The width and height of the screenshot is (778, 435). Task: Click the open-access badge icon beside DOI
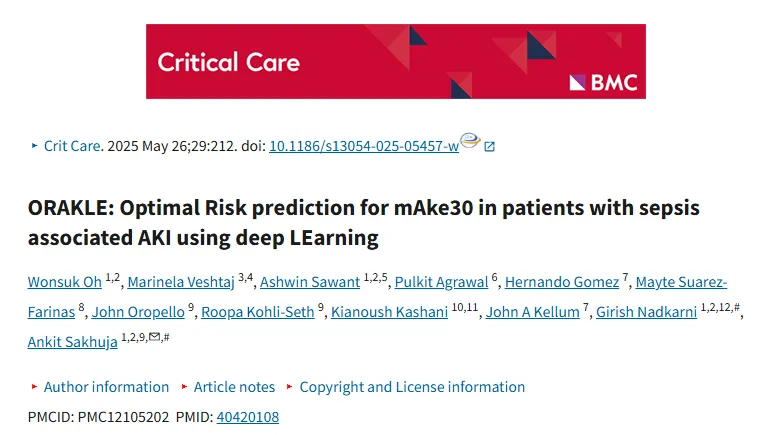click(x=470, y=140)
